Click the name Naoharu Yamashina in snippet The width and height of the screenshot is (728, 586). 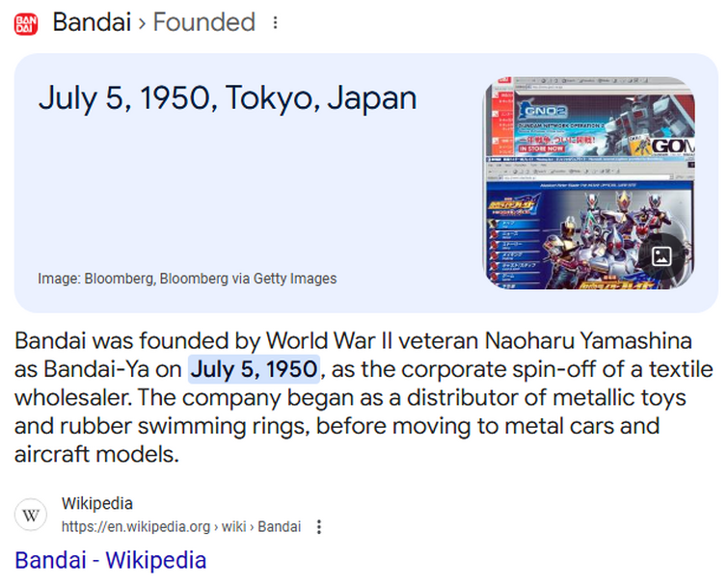coord(588,340)
